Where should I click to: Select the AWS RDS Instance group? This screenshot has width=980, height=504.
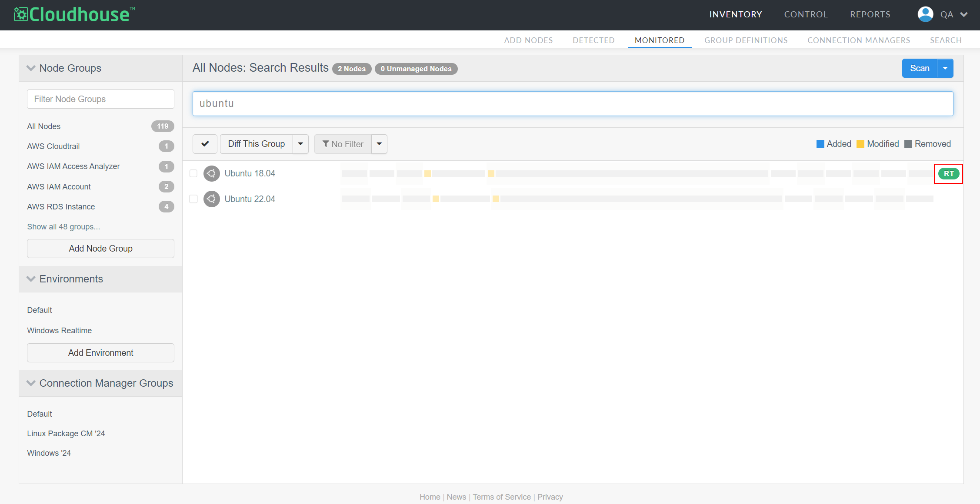(61, 207)
